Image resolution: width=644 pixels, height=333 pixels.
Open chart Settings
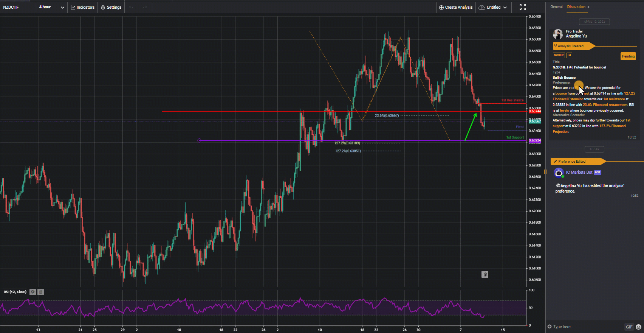pos(111,7)
